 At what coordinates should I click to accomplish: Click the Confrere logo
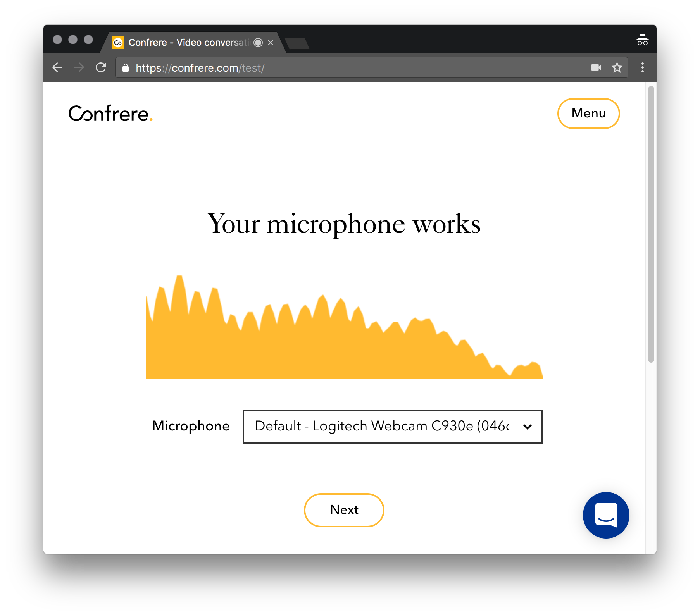tap(111, 114)
